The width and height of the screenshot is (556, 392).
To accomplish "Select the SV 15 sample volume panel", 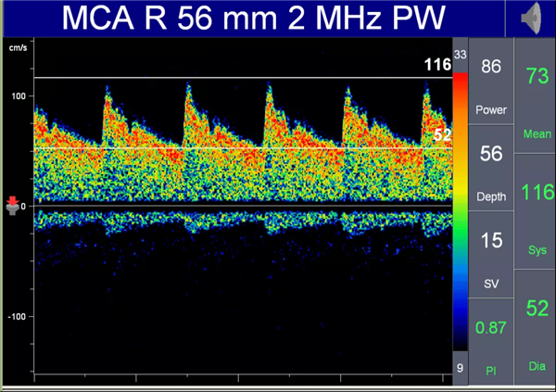I will pos(491,255).
